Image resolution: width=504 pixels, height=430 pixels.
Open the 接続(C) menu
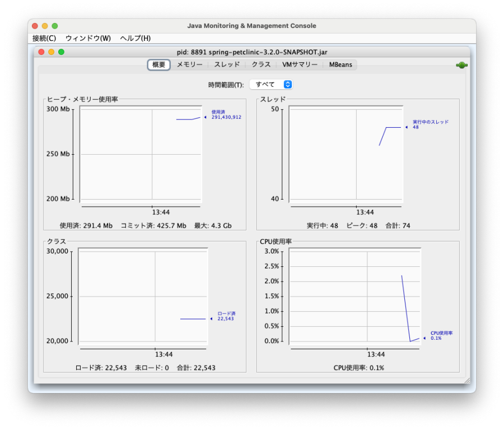click(x=44, y=38)
